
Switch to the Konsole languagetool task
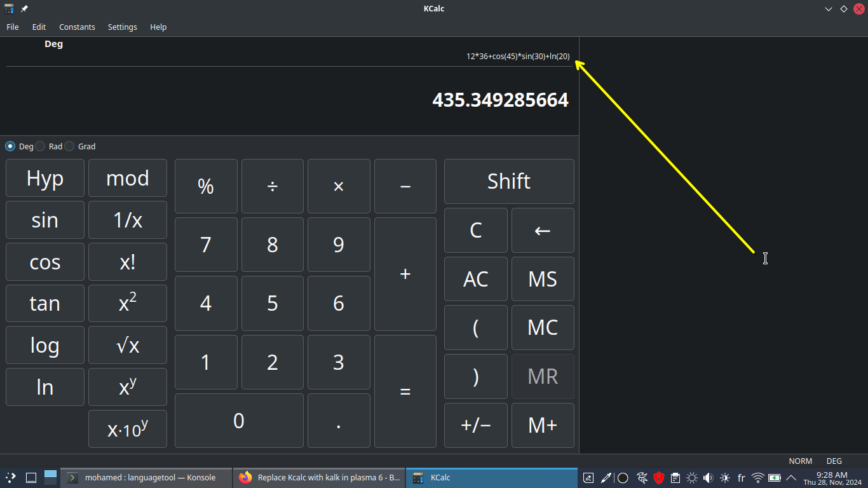pos(146,477)
